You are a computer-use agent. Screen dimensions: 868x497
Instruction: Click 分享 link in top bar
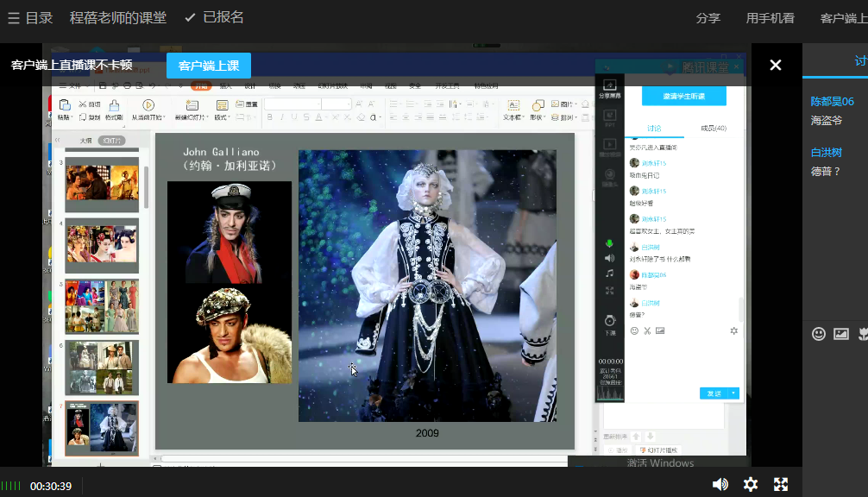pos(708,18)
